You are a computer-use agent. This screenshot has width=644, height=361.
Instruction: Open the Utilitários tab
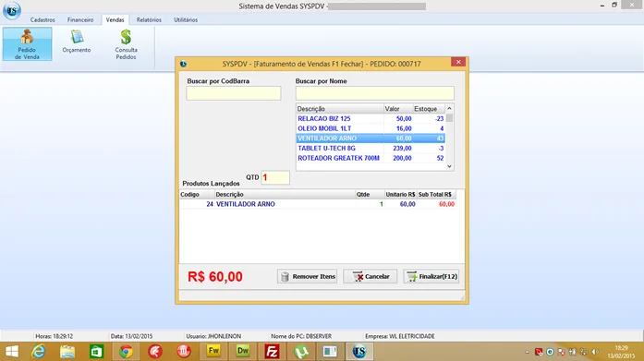[x=186, y=19]
